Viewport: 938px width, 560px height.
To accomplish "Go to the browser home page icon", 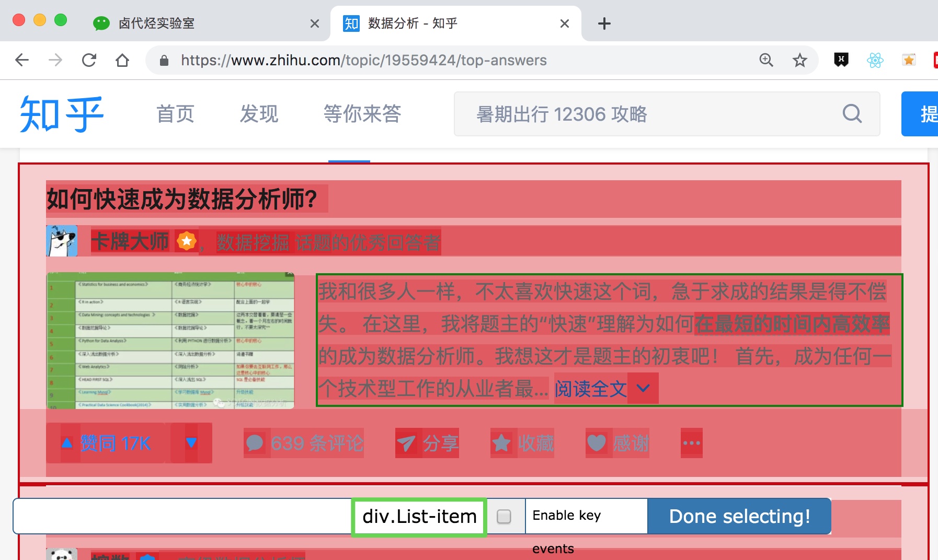I will click(x=122, y=60).
